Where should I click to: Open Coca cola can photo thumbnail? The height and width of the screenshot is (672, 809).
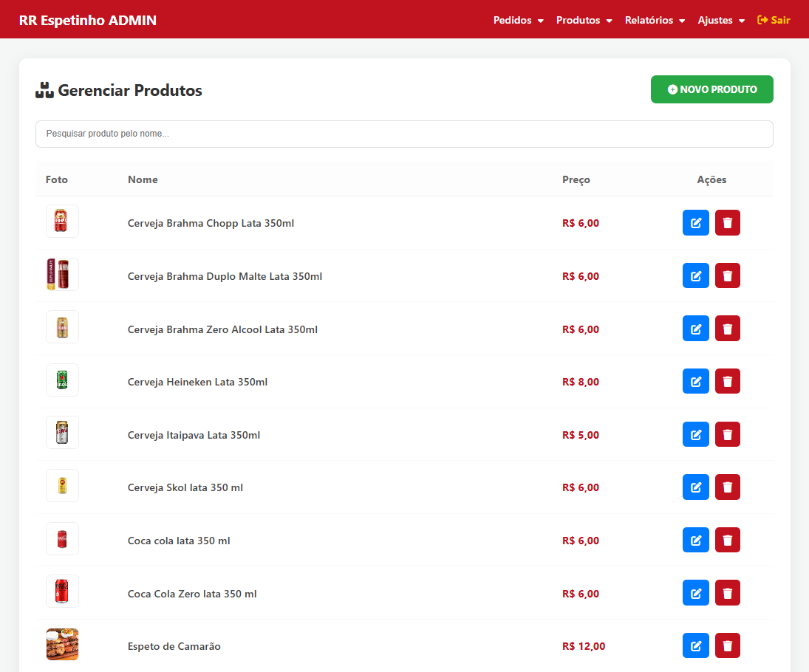[62, 539]
